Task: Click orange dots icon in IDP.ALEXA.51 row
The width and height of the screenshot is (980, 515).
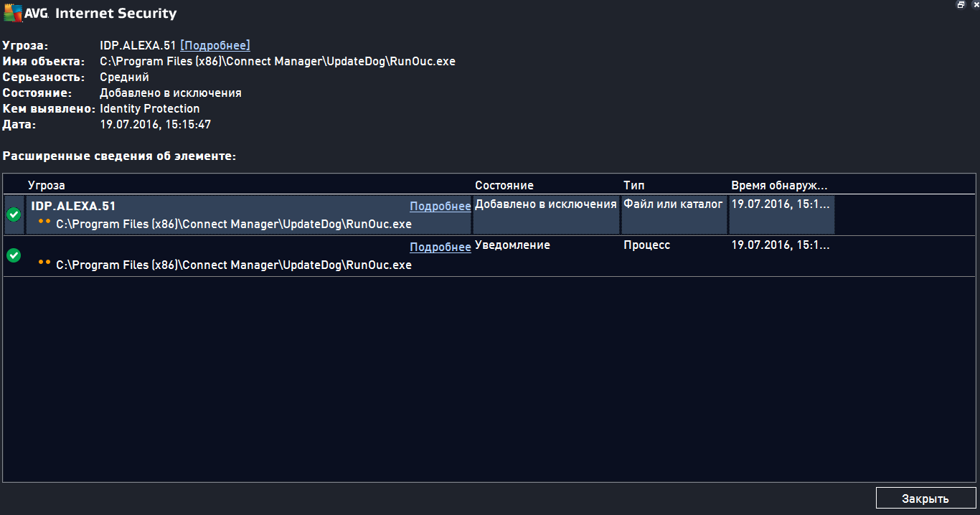Action: 44,222
